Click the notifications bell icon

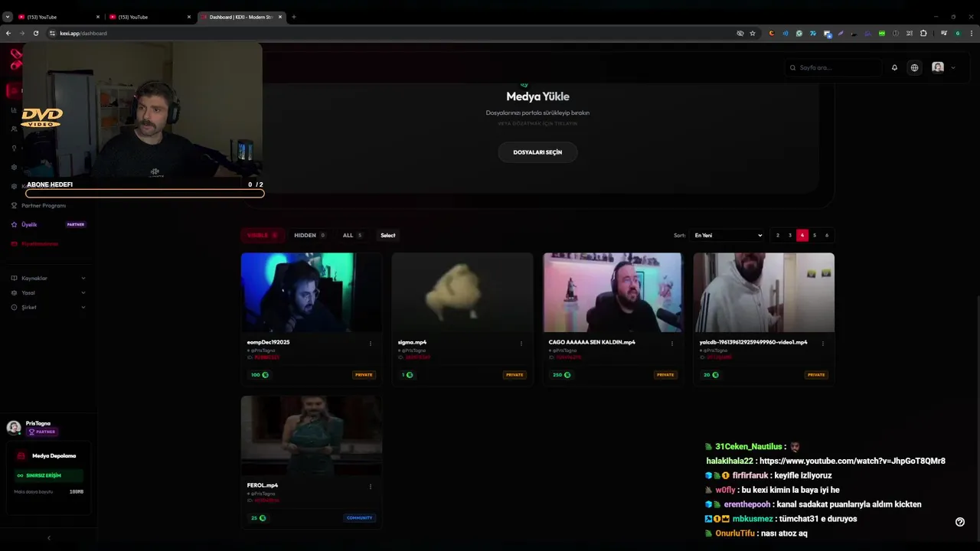coord(894,67)
